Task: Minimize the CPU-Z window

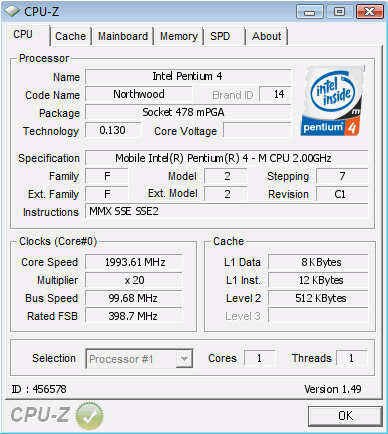Action: coord(310,12)
